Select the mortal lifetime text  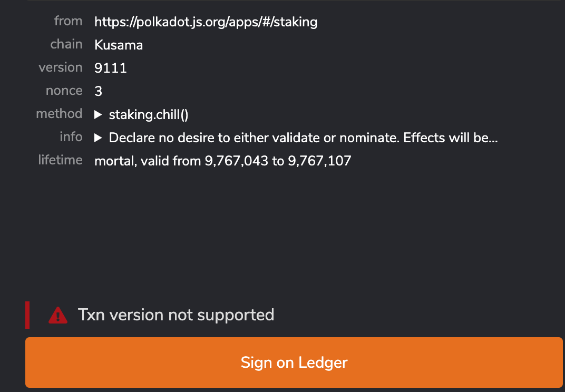pos(223,161)
